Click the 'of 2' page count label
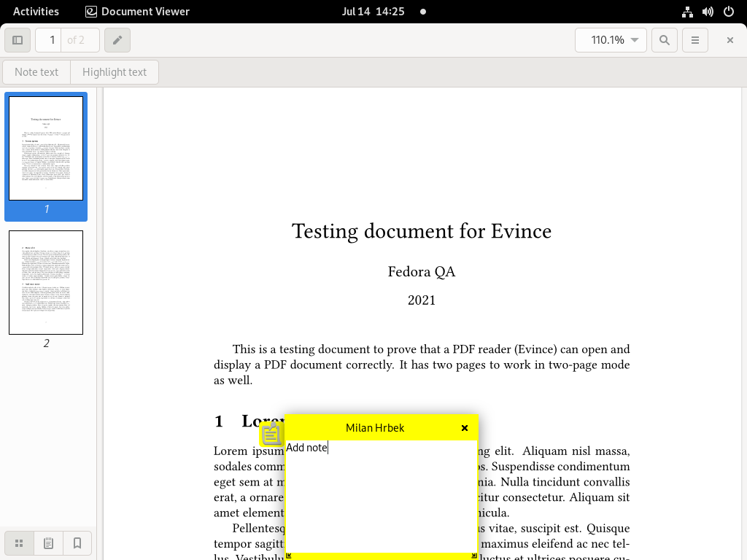Image resolution: width=747 pixels, height=560 pixels. pos(76,40)
